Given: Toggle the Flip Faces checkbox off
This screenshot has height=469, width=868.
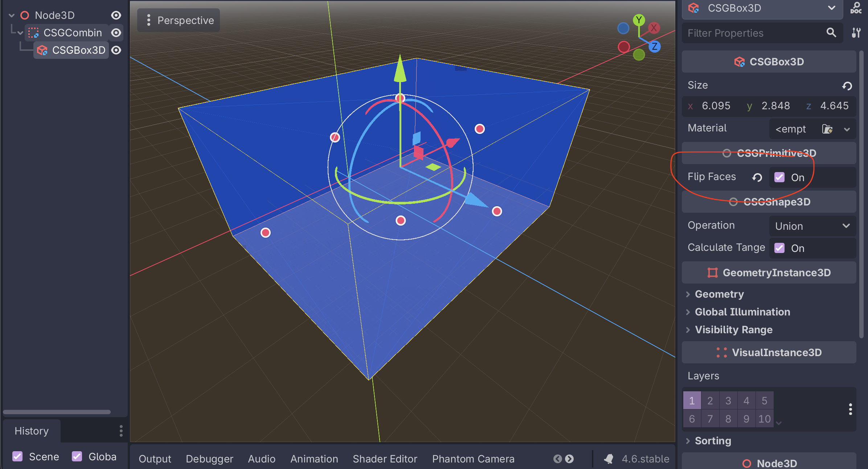Looking at the screenshot, I should coord(779,177).
